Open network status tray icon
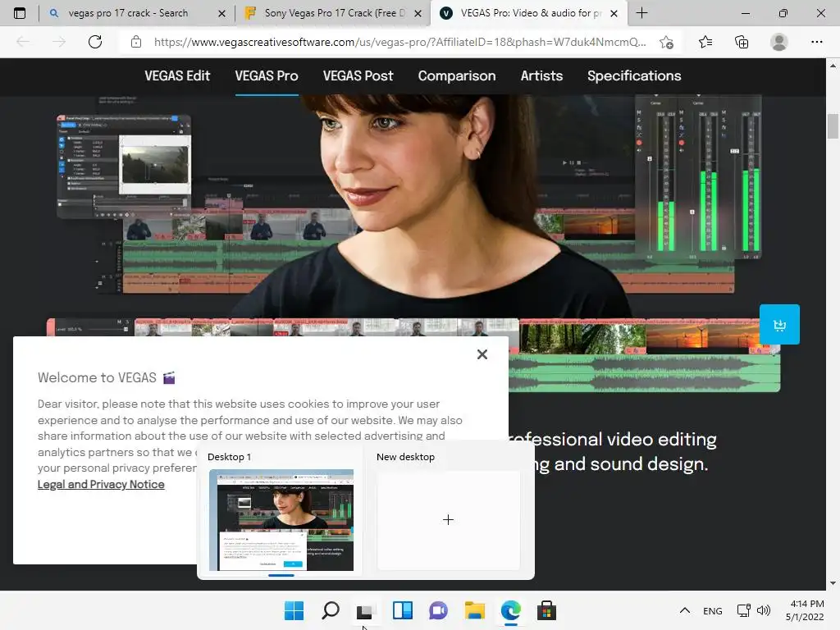This screenshot has height=630, width=840. tap(743, 610)
